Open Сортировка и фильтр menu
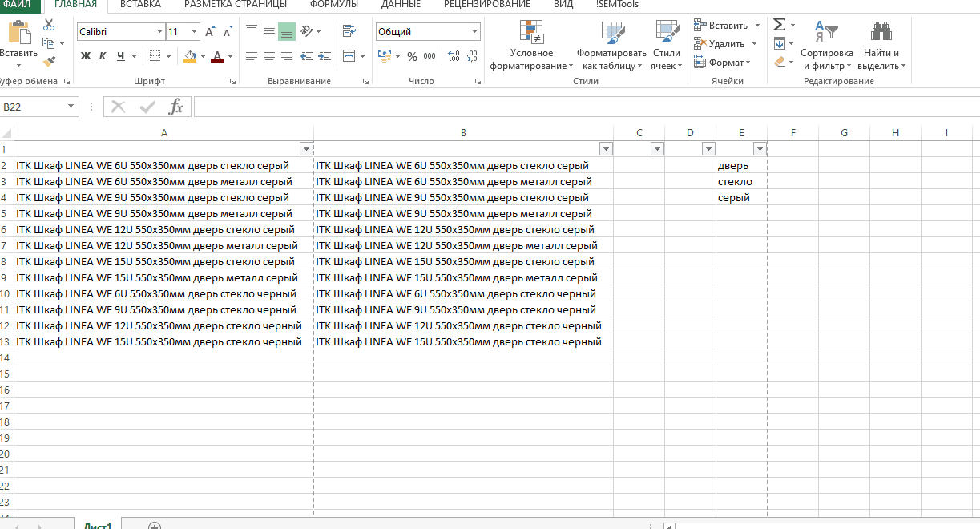 pos(827,45)
